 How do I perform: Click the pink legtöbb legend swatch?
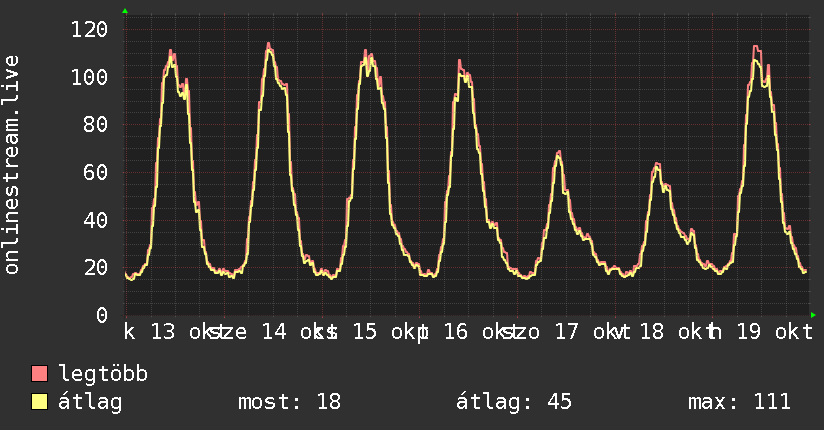tap(39, 373)
